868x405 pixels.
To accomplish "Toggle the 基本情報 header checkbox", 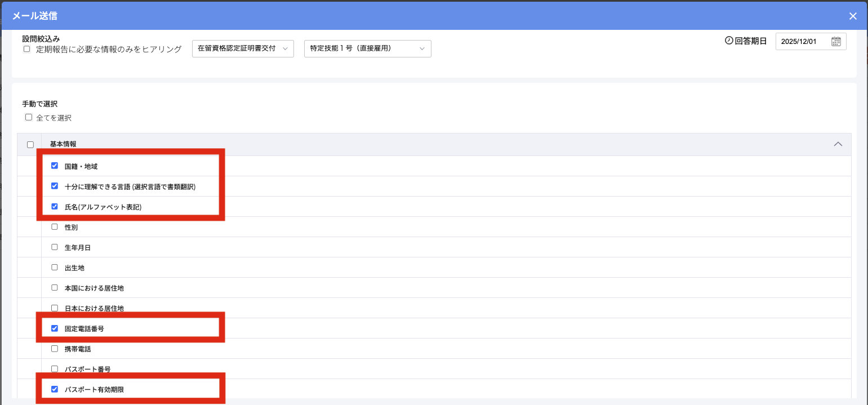I will click(x=30, y=145).
